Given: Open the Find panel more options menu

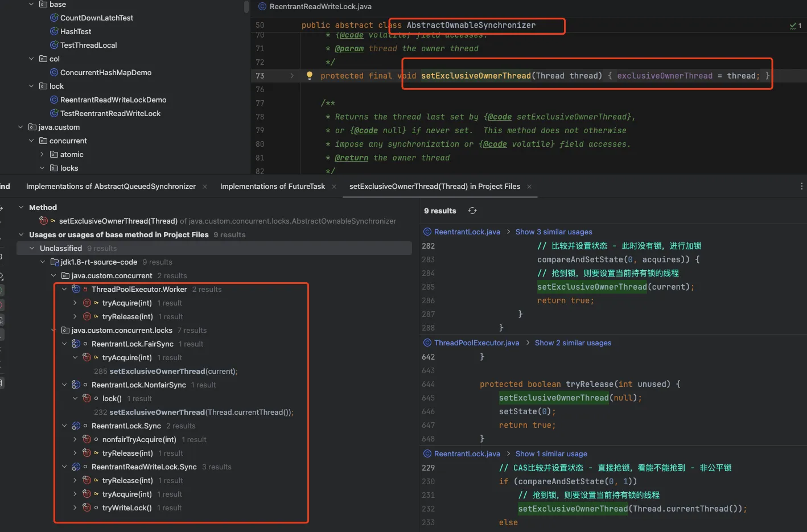Looking at the screenshot, I should tap(801, 186).
